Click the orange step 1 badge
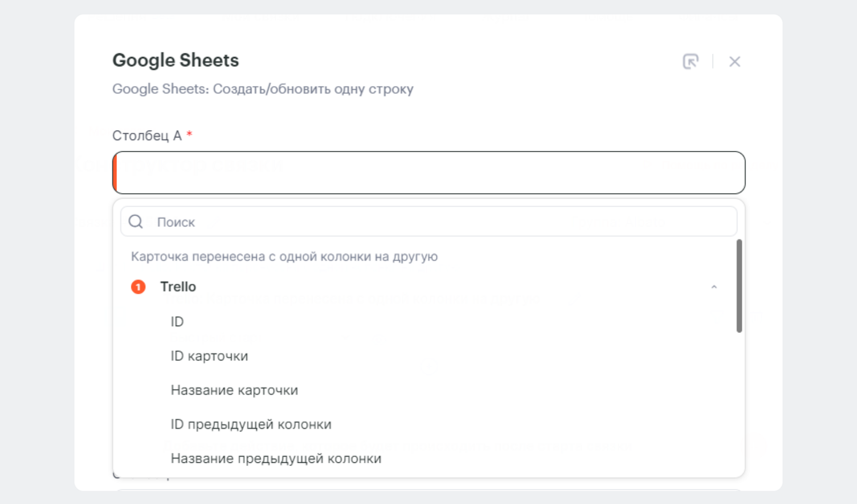This screenshot has width=857, height=504. tap(138, 287)
